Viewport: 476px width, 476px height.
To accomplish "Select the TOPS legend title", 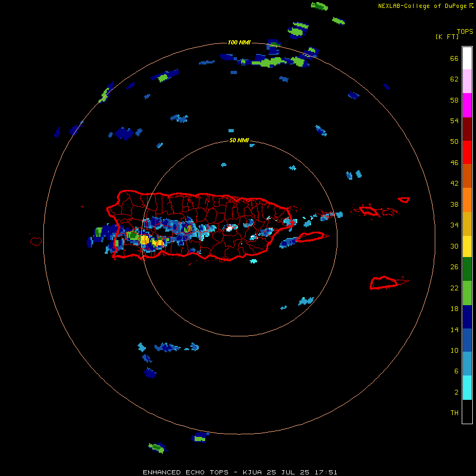I will pos(465,32).
